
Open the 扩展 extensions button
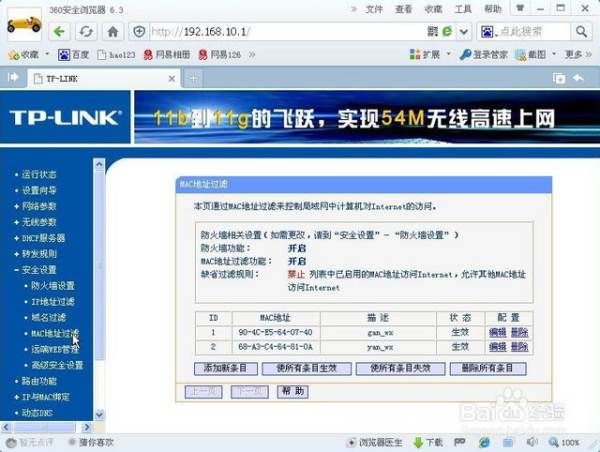[425, 55]
